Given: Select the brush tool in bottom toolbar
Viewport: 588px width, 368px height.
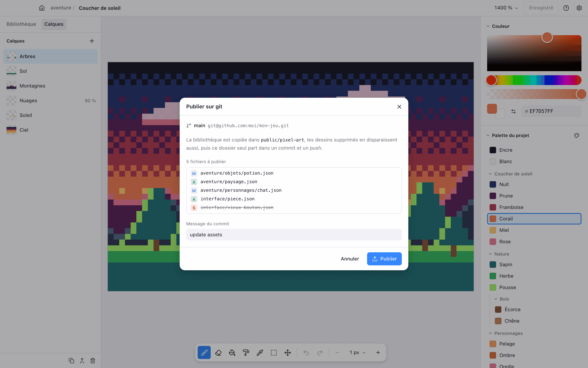Looking at the screenshot, I should tap(204, 352).
